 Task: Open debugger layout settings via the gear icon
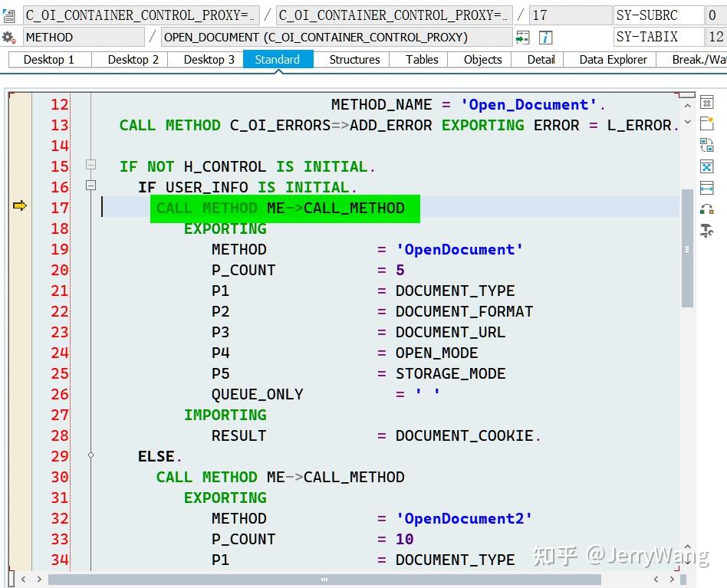8,36
